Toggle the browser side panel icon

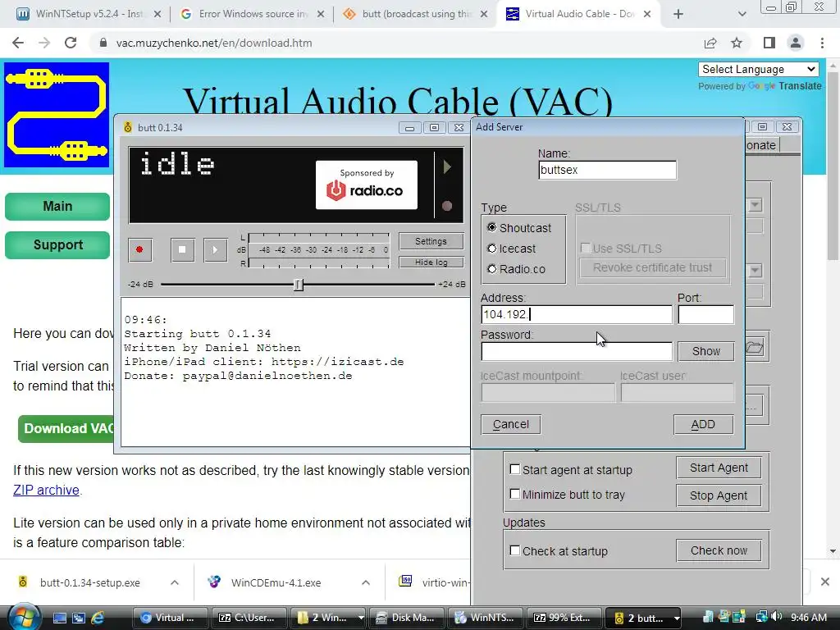769,43
